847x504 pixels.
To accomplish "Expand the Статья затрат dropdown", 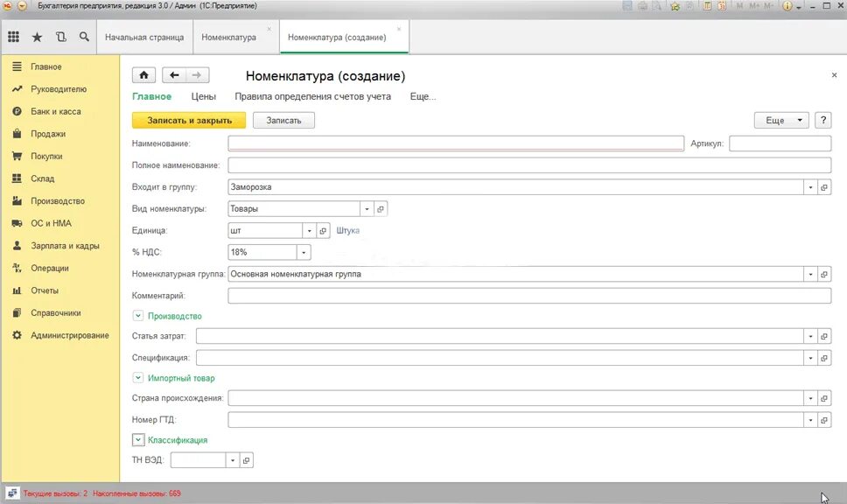I will (810, 336).
